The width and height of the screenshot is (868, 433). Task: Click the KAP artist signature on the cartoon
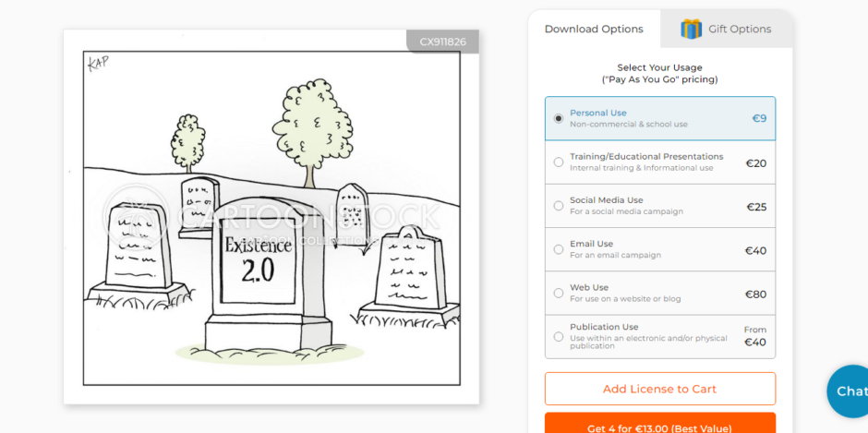(x=98, y=63)
